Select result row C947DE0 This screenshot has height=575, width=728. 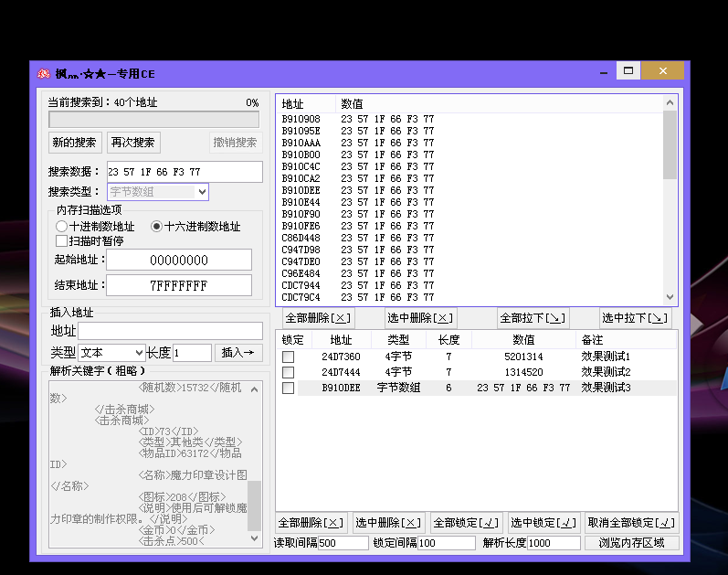[470, 261]
